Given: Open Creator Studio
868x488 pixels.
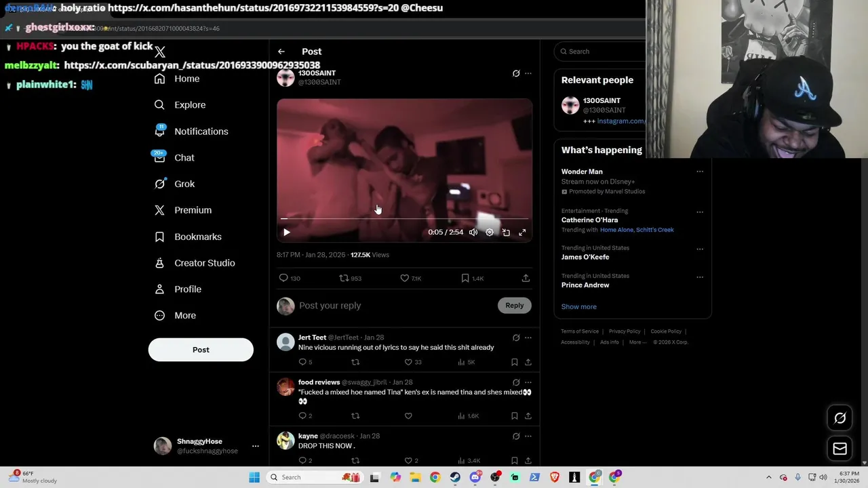Looking at the screenshot, I should [x=195, y=263].
